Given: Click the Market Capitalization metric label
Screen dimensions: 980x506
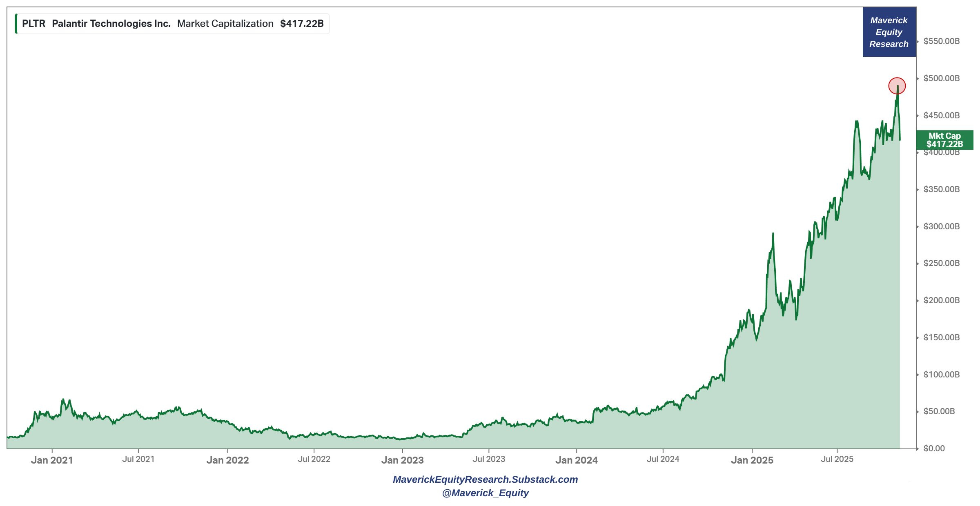Looking at the screenshot, I should [225, 24].
